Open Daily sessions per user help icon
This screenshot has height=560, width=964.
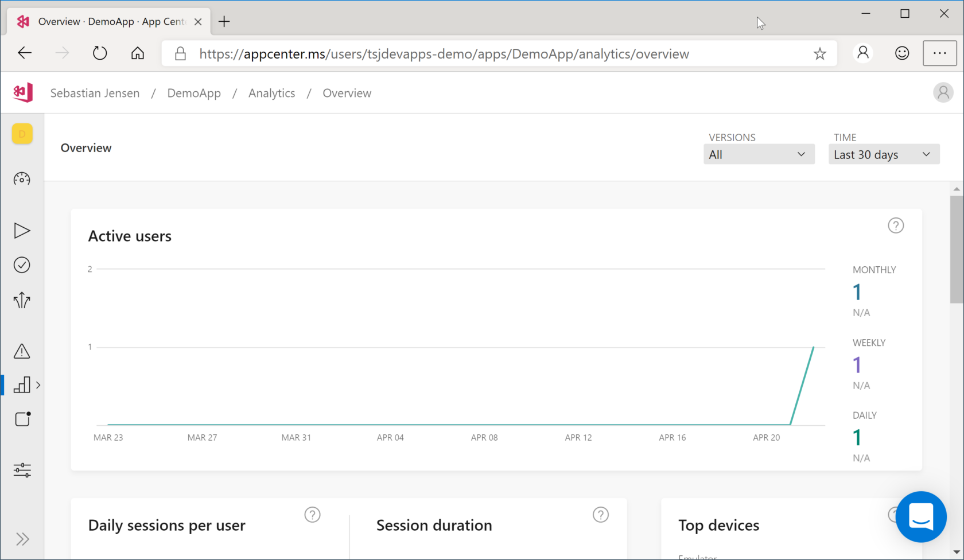(x=312, y=515)
